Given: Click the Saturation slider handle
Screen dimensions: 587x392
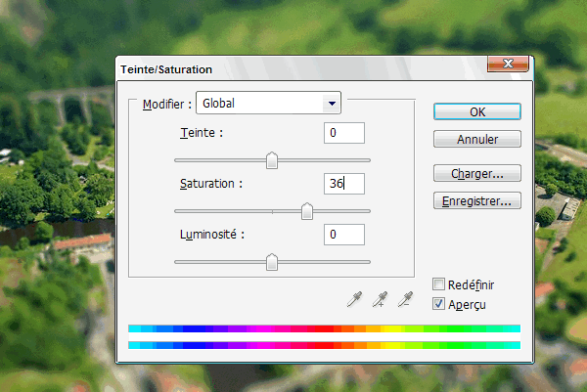Looking at the screenshot, I should (307, 211).
